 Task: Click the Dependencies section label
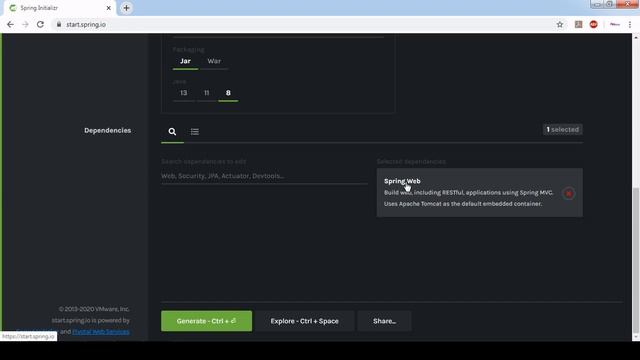pyautogui.click(x=107, y=130)
